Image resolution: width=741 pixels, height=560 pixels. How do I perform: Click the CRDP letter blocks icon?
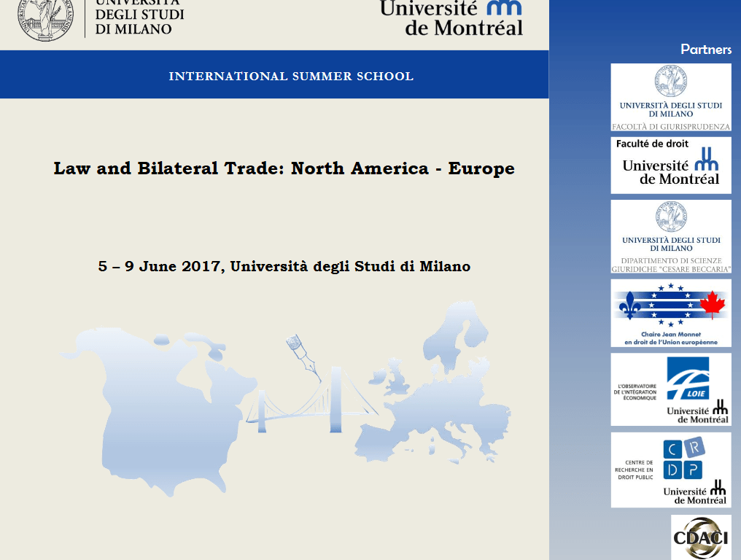[x=683, y=459]
